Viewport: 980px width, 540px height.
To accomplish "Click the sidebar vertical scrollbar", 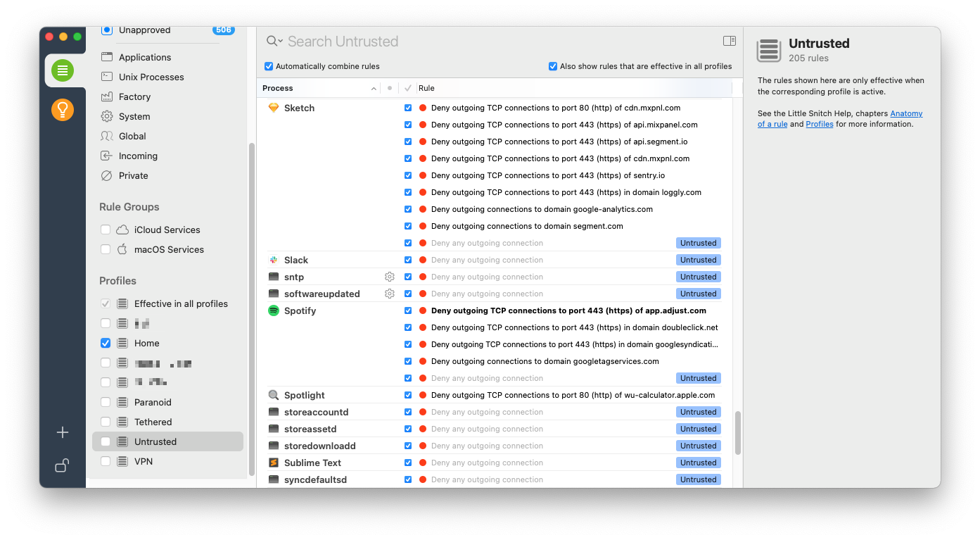I will (252, 308).
